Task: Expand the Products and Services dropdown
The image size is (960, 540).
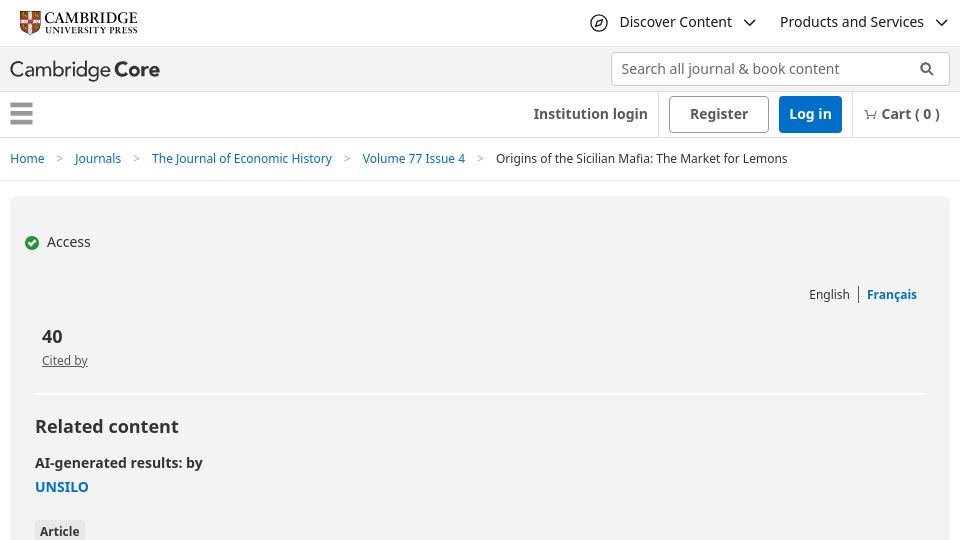Action: [863, 23]
